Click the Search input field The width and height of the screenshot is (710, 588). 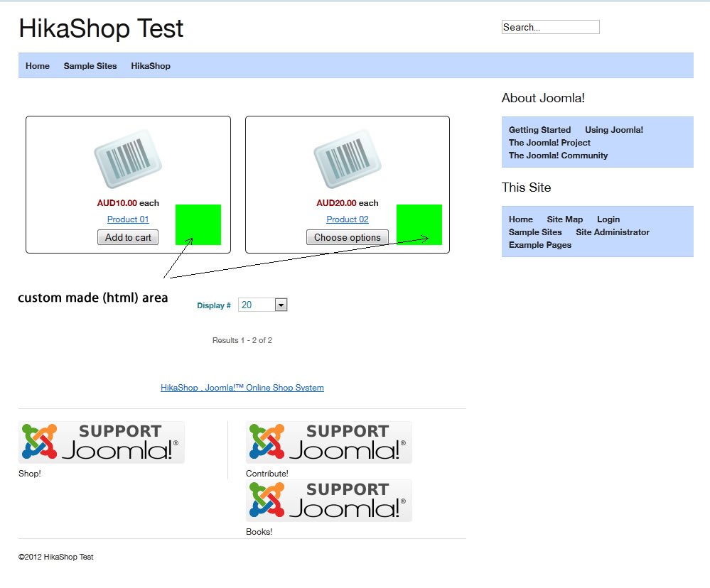[551, 27]
